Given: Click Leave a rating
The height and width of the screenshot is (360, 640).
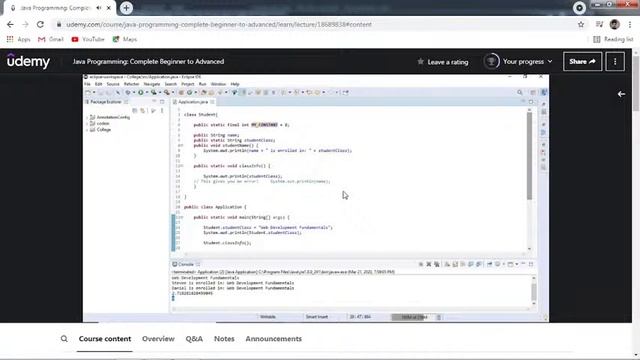Looking at the screenshot, I should coord(443,62).
